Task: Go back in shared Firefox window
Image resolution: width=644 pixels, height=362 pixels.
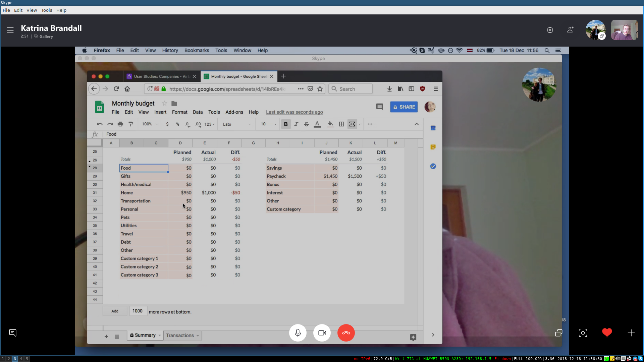Action: pyautogui.click(x=94, y=89)
